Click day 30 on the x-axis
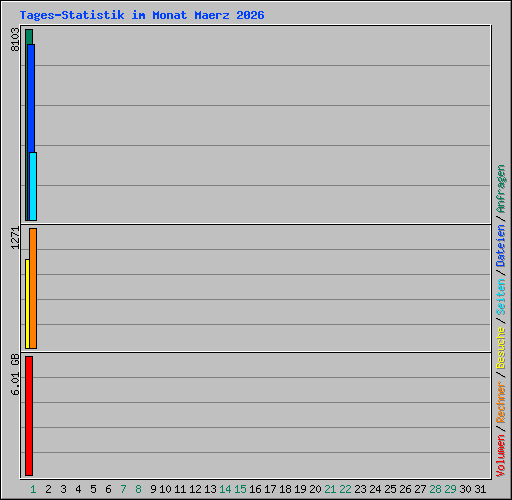 [465, 489]
